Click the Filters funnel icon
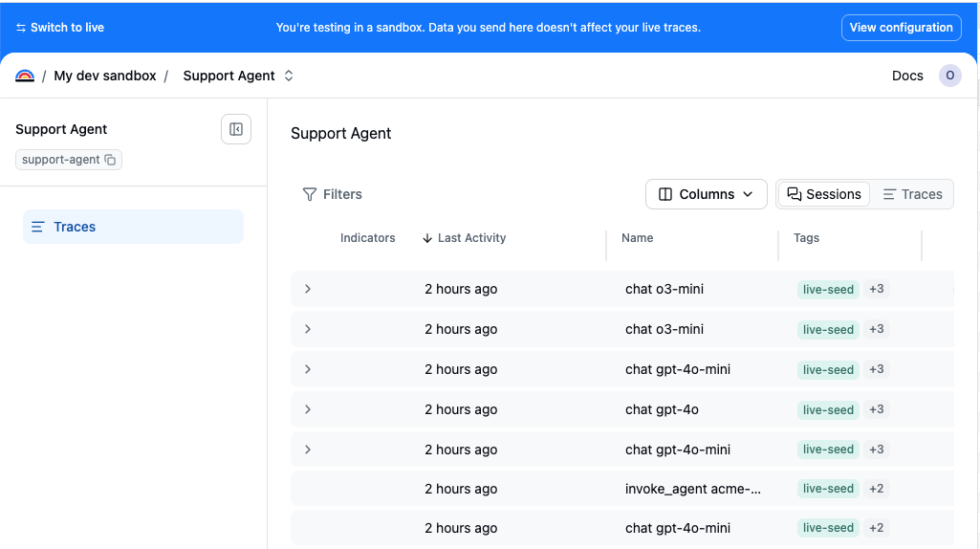980x549 pixels. point(310,194)
